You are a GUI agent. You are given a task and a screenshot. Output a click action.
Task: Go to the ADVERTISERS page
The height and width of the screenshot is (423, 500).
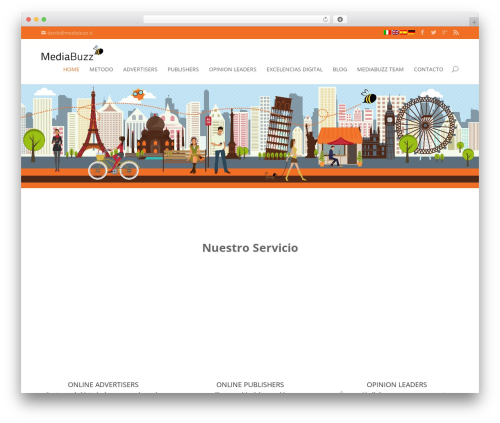140,69
